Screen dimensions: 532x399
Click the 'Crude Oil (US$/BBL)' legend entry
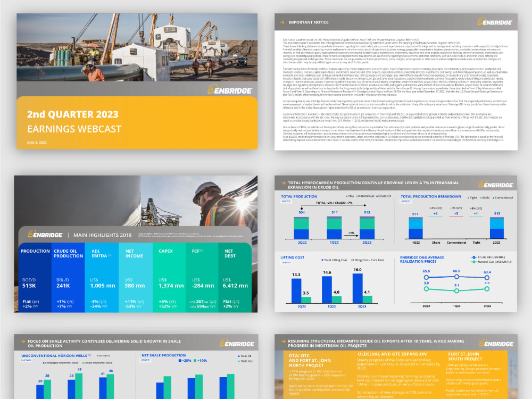point(488,257)
